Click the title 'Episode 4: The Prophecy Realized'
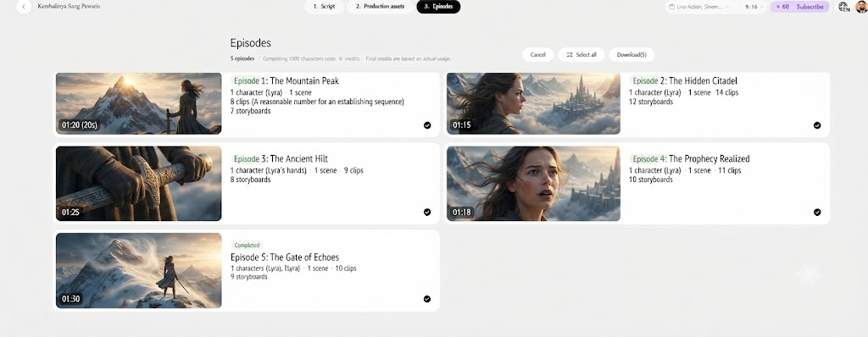This screenshot has height=337, width=868. [690, 159]
